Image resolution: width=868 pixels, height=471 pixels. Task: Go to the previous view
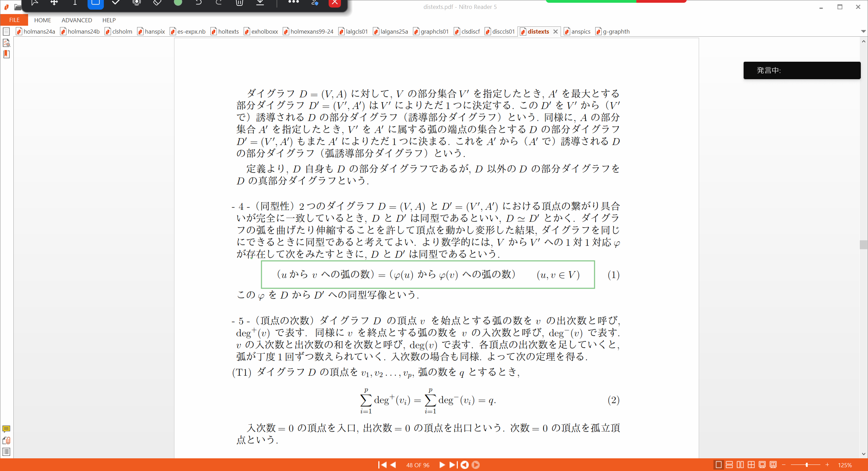(465, 465)
